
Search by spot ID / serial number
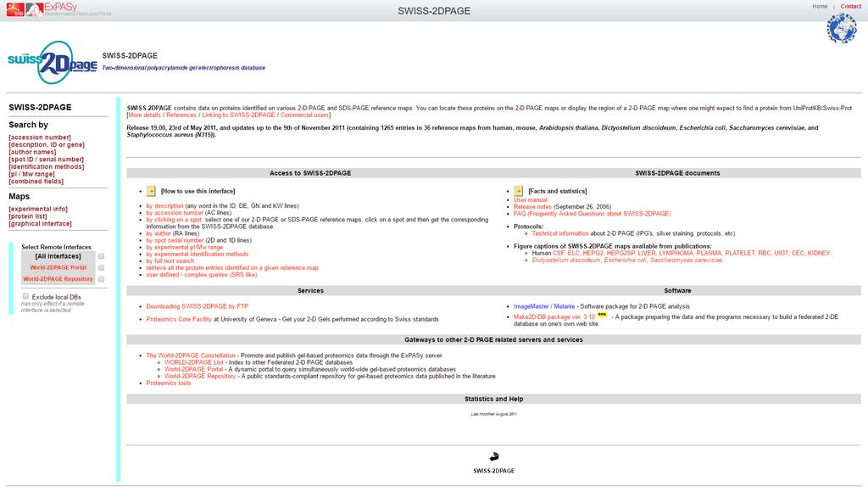(x=46, y=160)
